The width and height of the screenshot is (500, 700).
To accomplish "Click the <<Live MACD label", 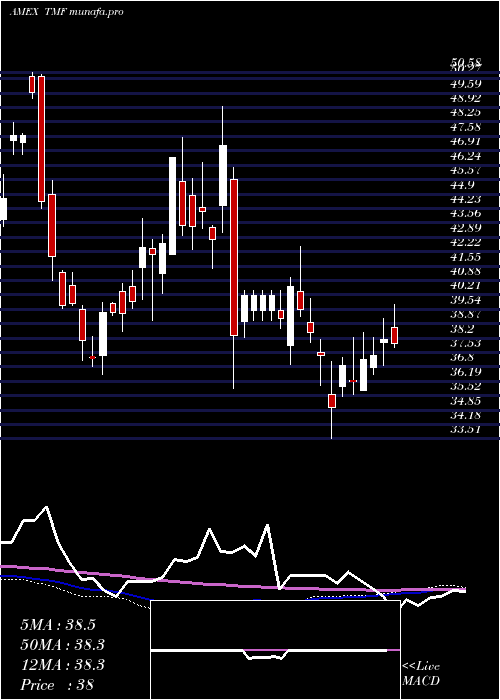I will pos(421,674).
